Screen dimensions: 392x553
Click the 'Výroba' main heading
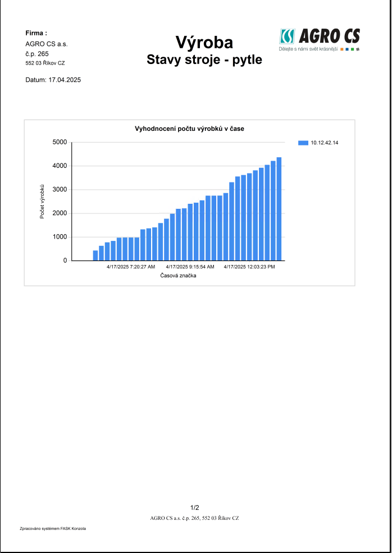click(x=204, y=42)
